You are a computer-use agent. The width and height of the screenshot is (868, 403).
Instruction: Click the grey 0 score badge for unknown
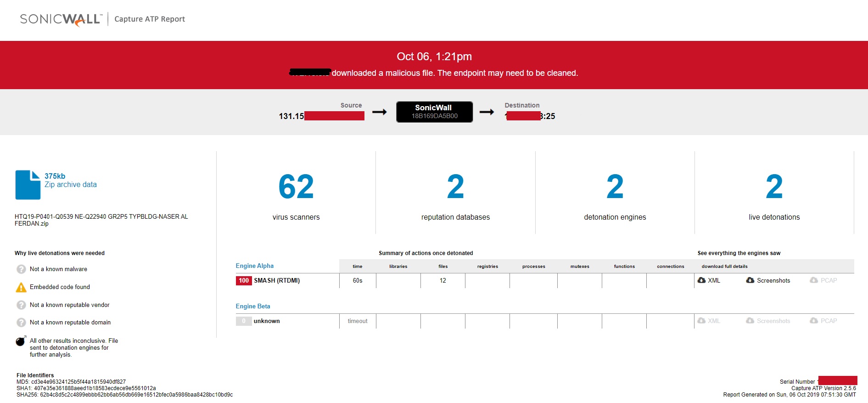(244, 321)
